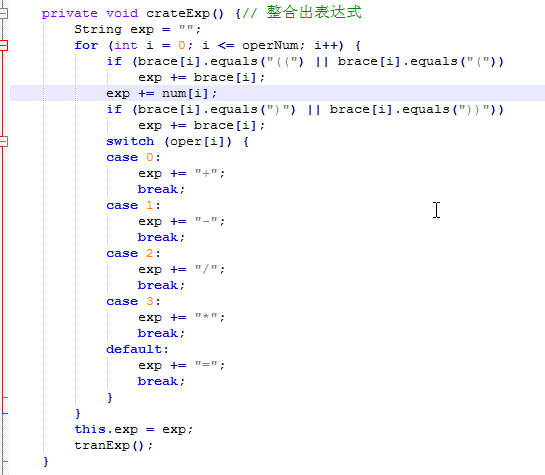Click the closing brace of crateExp method
This screenshot has width=545, height=475.
point(46,461)
